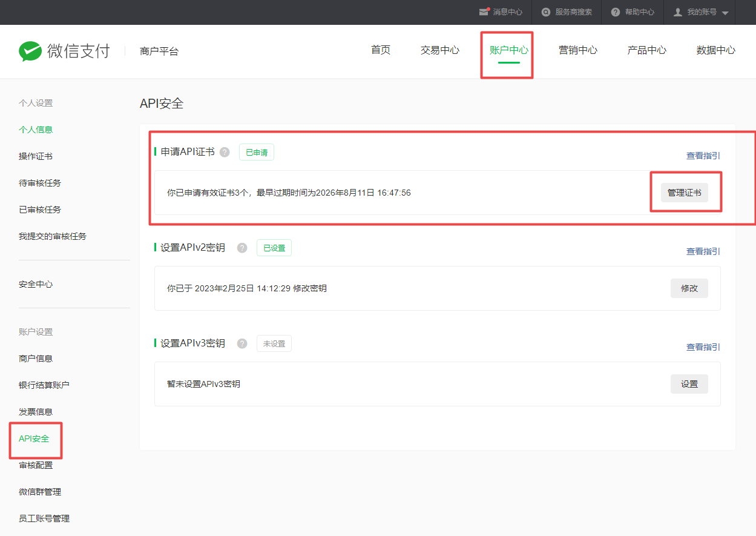Viewport: 756px width, 536px height.
Task: Click the 修改 button for APIv2 key
Action: click(689, 288)
